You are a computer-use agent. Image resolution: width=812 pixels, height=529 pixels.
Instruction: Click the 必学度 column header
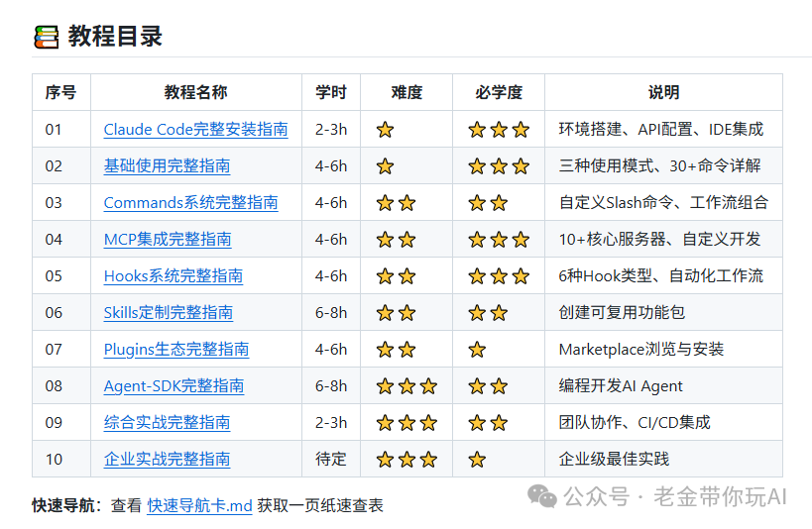pos(499,93)
